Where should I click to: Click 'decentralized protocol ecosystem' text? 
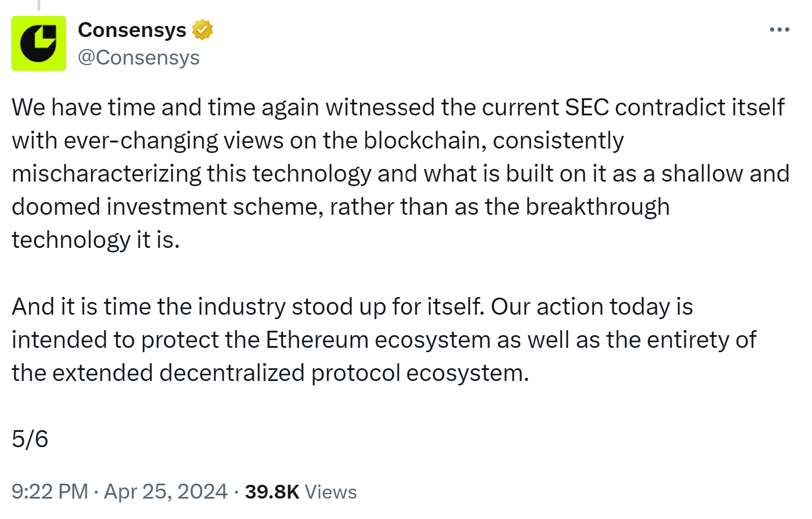[344, 373]
